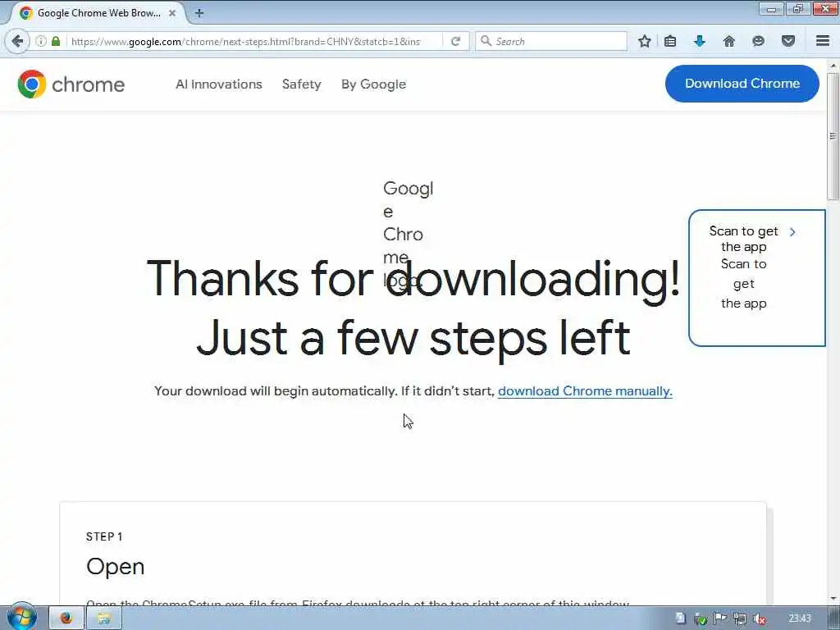This screenshot has width=840, height=630.
Task: Reload the page with the refresh icon
Action: [x=456, y=41]
